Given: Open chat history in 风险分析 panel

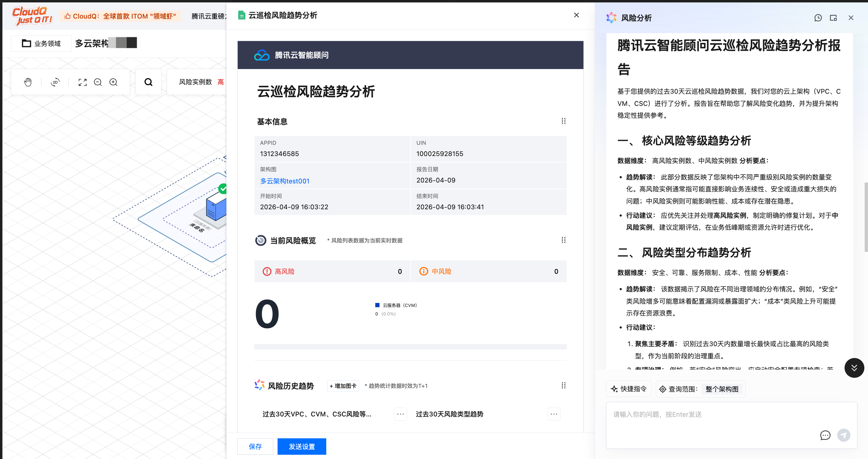Looking at the screenshot, I should pos(818,18).
